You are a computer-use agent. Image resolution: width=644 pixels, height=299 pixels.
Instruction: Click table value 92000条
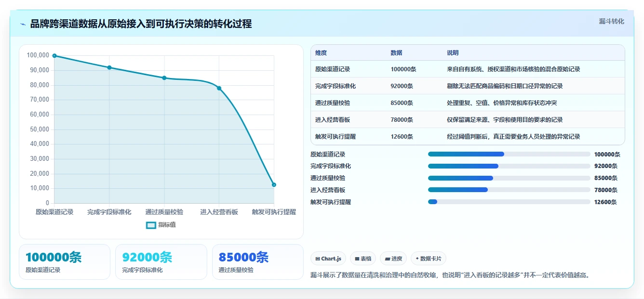(402, 86)
